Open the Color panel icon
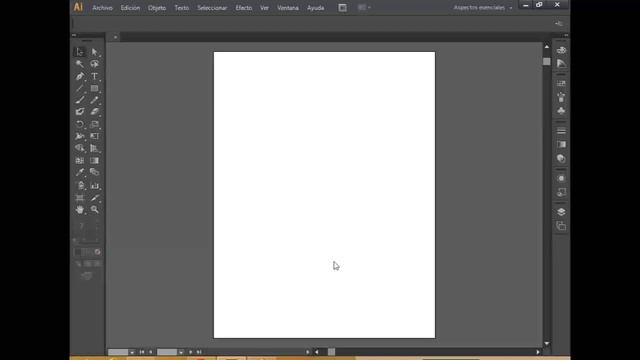 coord(561,50)
